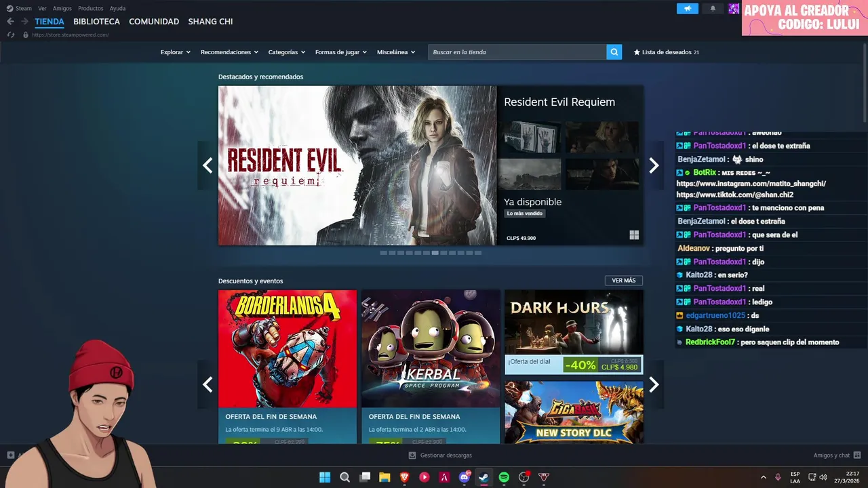
Task: Open the Ayuda menu
Action: (117, 8)
